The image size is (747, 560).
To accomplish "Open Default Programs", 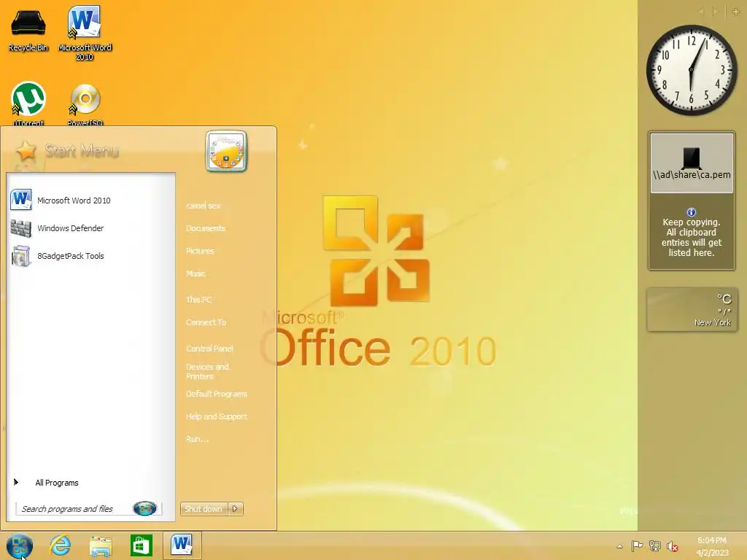I will click(x=216, y=394).
